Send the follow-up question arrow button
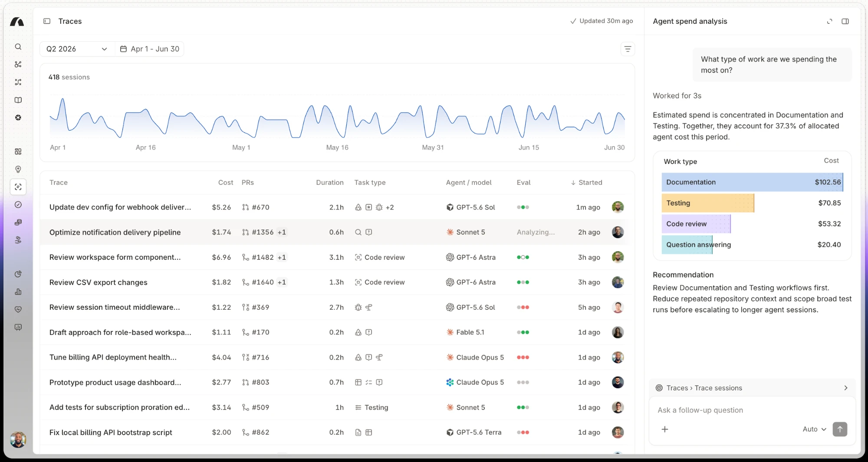868x462 pixels. coord(840,429)
